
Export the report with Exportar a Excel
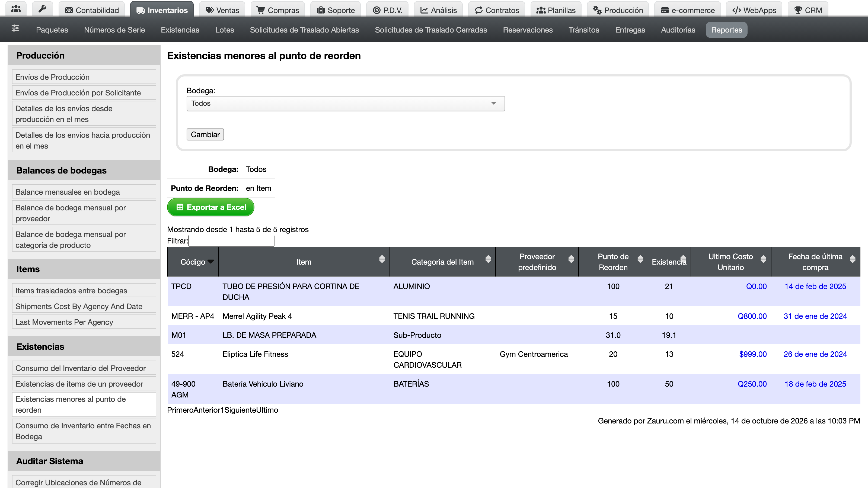click(x=210, y=207)
